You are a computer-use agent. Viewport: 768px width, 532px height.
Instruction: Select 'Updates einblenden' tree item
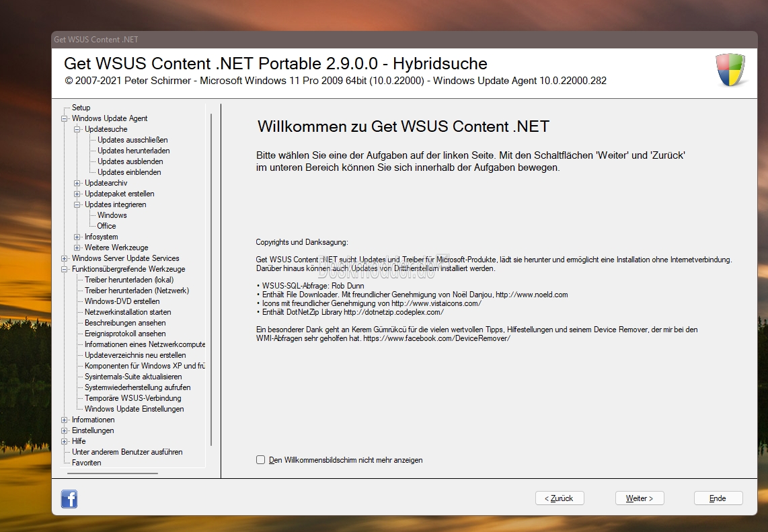(129, 172)
